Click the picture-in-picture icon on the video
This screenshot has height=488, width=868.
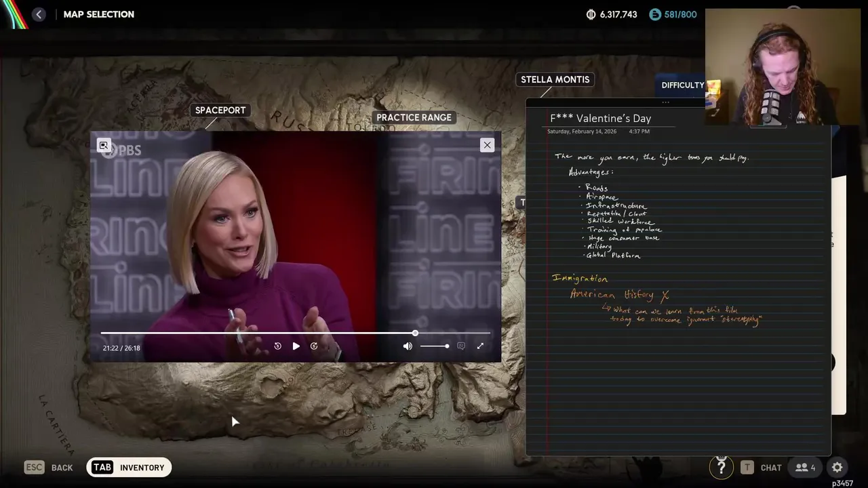[104, 145]
